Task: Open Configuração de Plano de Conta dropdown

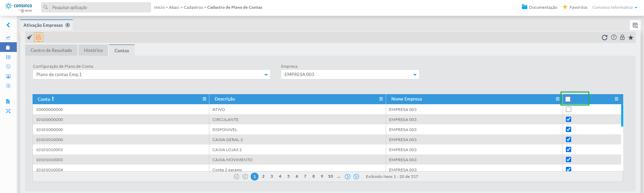Action: [152, 74]
